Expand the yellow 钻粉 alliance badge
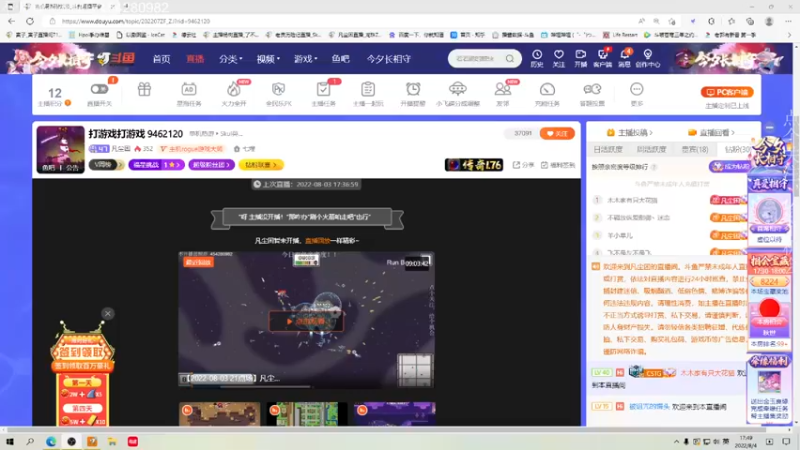 (261, 165)
